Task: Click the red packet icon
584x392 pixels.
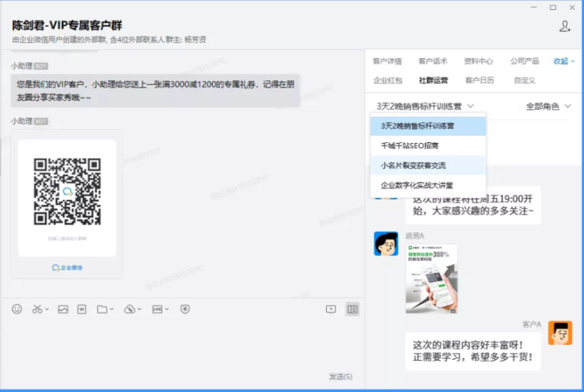Action: [x=185, y=309]
